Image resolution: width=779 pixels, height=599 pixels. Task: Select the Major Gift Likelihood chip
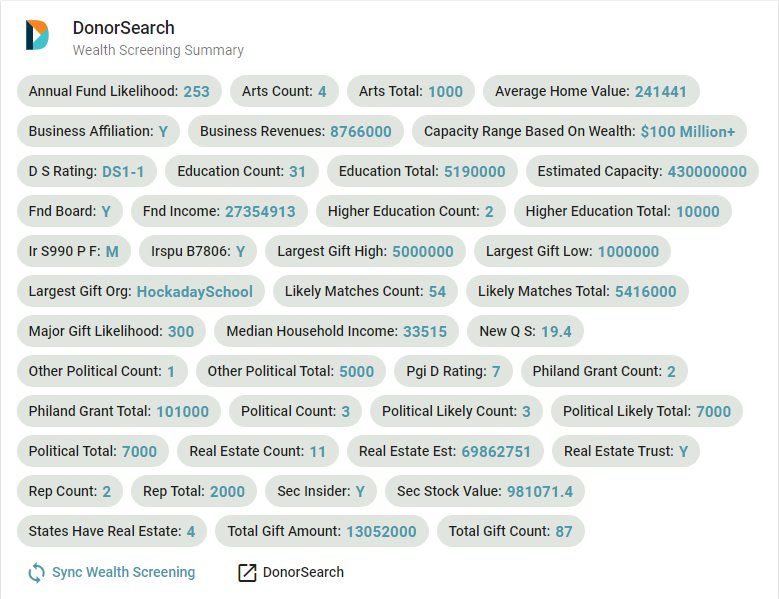click(x=111, y=331)
